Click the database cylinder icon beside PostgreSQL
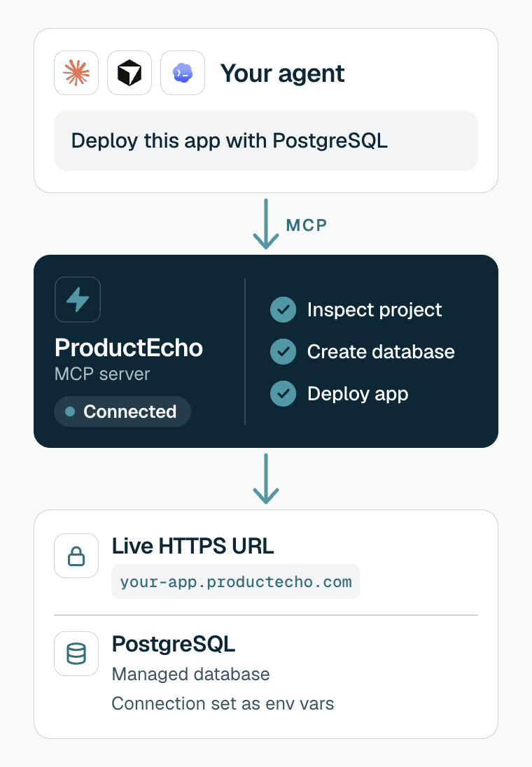 (x=76, y=654)
